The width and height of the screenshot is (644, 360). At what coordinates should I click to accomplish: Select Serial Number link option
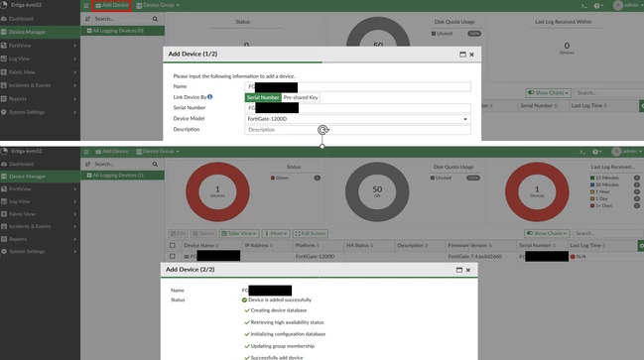point(263,98)
